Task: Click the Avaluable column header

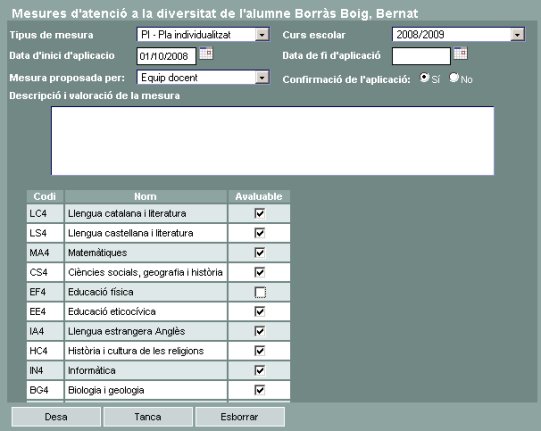Action: pos(259,196)
